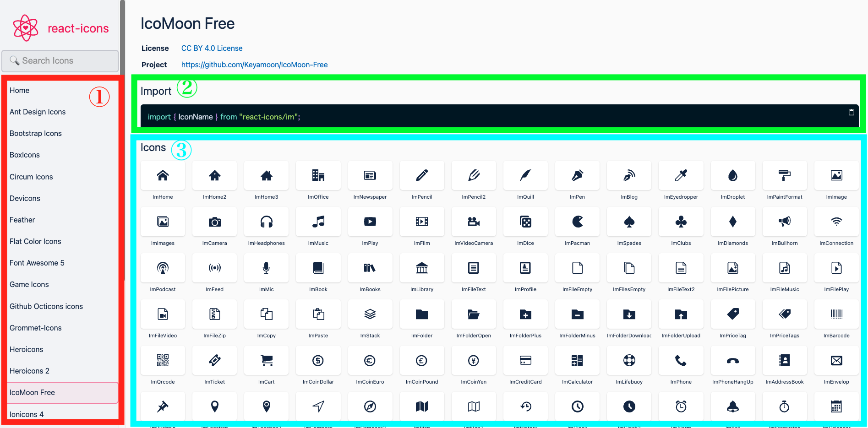This screenshot has width=868, height=428.
Task: Select the ImDice icon
Action: (x=525, y=222)
